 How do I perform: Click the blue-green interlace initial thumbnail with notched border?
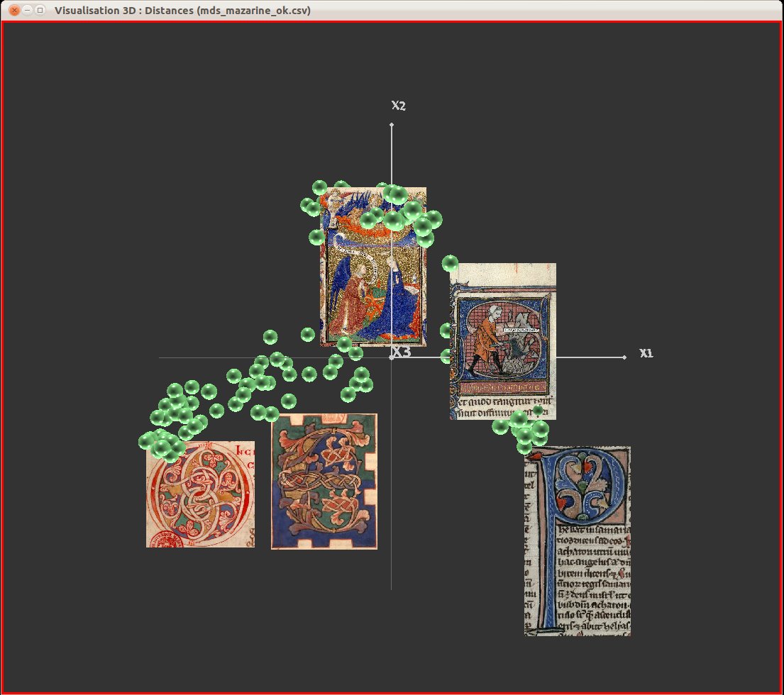[324, 482]
